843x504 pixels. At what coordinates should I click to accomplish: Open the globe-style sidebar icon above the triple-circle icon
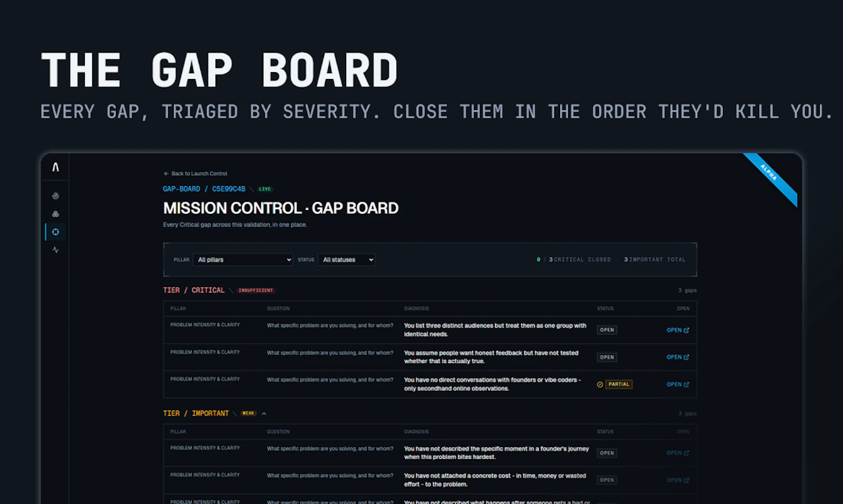[55, 196]
